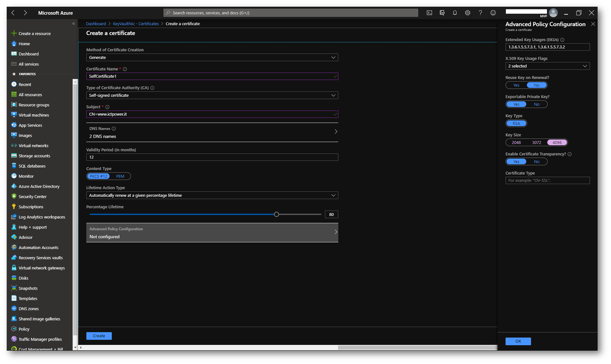Click DNS Names info icon
The image size is (611, 364).
click(x=114, y=129)
